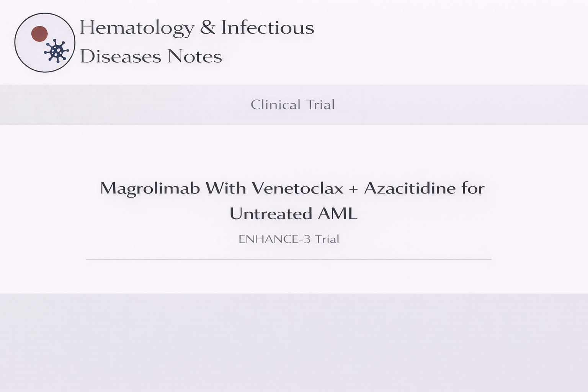Click the word Hematology in the header
The width and height of the screenshot is (588, 392).
click(x=137, y=28)
